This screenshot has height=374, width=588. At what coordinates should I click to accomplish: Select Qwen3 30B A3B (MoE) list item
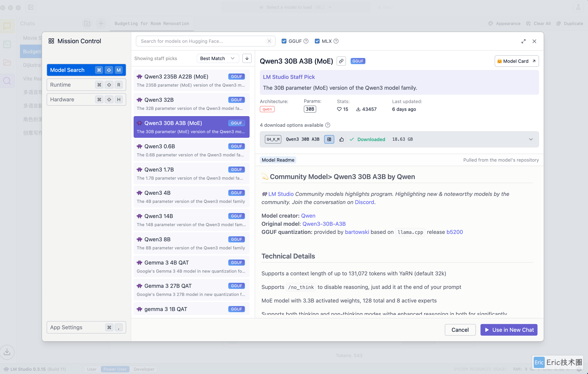191,127
